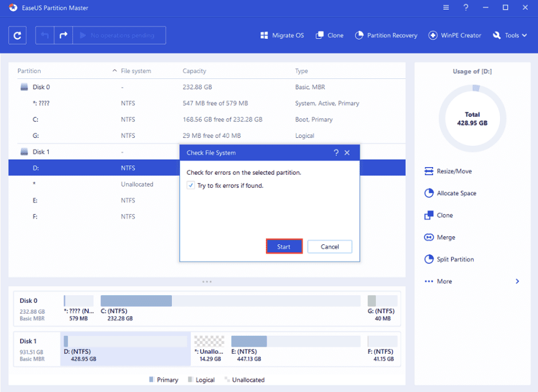538x392 pixels.
Task: Open the hamburger menu in the title bar
Action: (446, 7)
